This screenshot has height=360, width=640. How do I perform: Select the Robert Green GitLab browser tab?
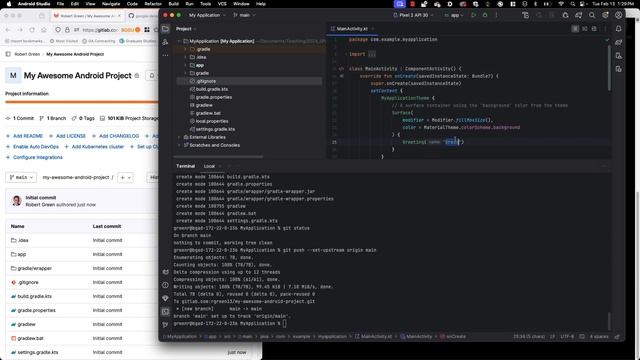(x=87, y=16)
